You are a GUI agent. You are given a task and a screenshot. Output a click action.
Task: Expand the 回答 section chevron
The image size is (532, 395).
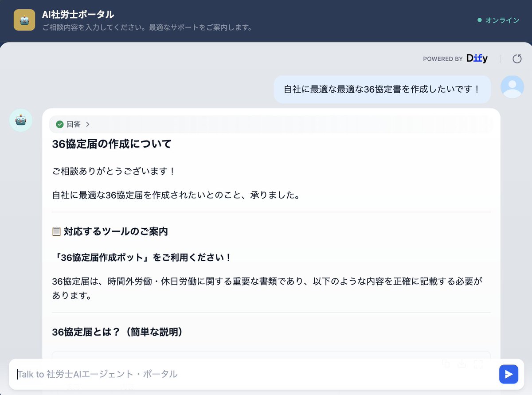[x=88, y=125]
